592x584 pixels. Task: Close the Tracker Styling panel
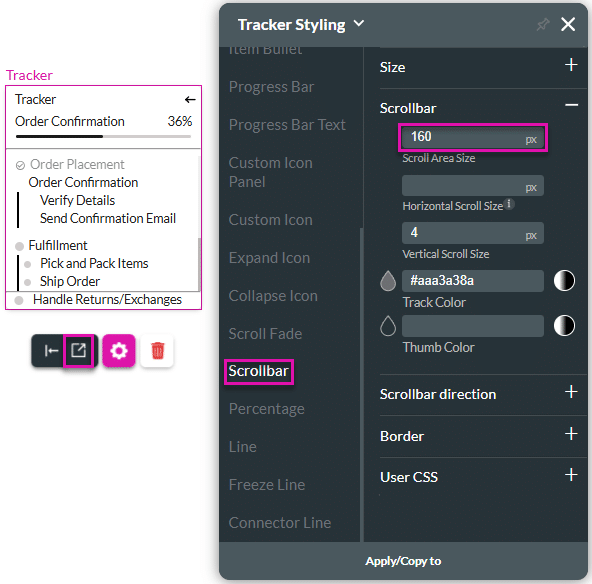pos(568,25)
